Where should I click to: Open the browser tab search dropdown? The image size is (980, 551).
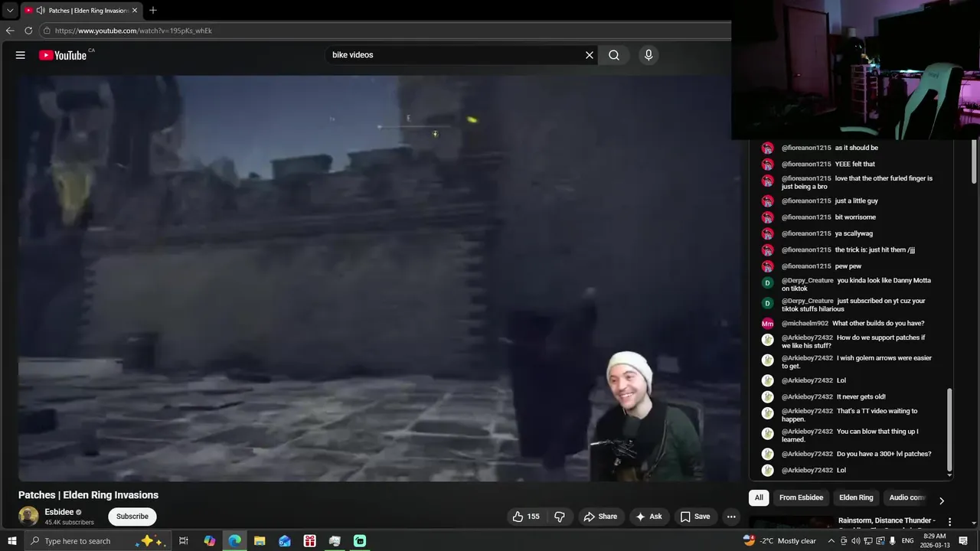(10, 11)
